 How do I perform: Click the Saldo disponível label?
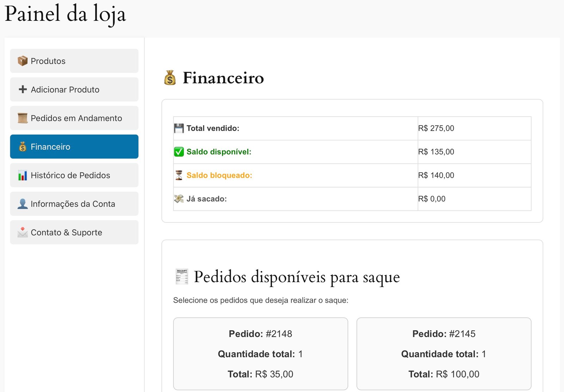click(x=219, y=152)
